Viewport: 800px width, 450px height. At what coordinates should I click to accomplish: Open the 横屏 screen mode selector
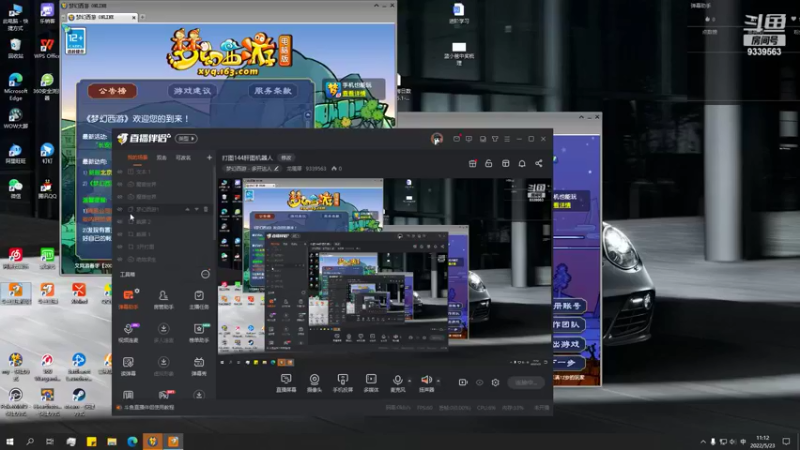point(186,138)
